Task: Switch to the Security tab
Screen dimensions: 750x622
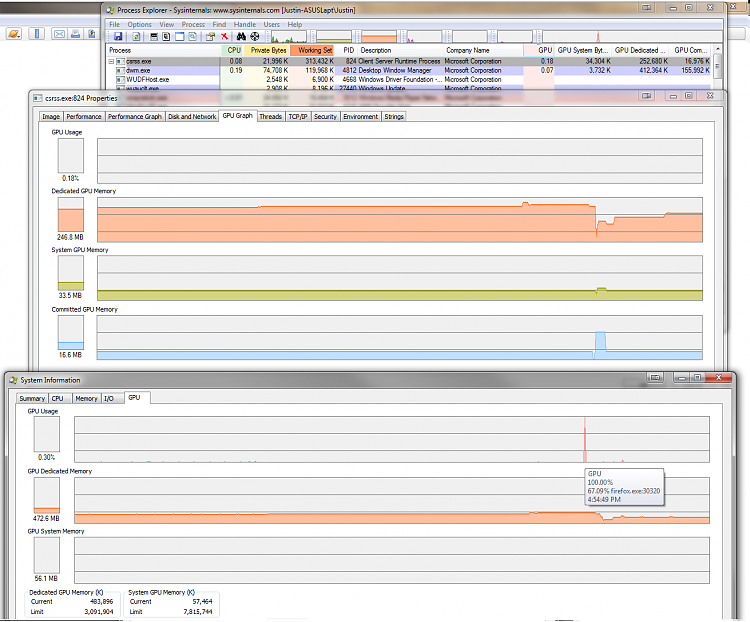Action: 325,116
